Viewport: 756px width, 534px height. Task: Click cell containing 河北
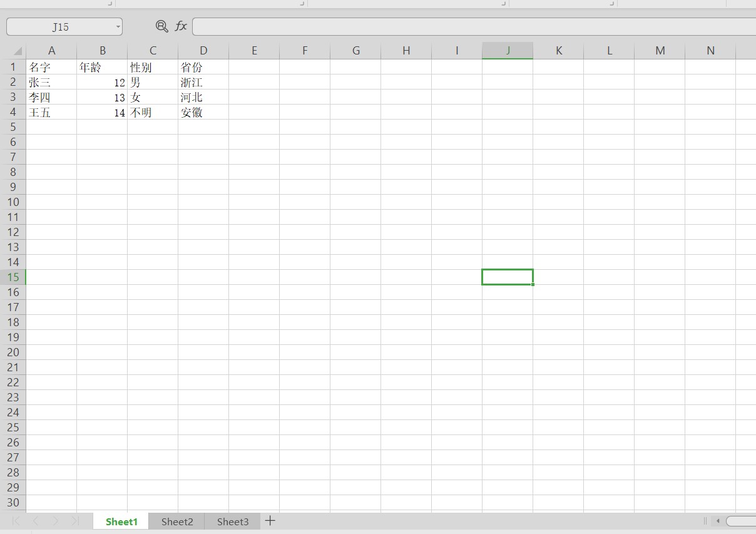click(203, 97)
